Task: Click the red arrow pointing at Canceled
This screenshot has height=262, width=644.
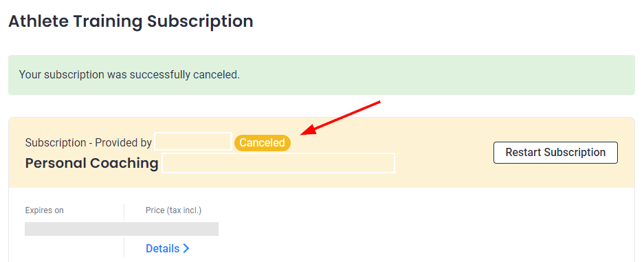Action: pyautogui.click(x=339, y=118)
